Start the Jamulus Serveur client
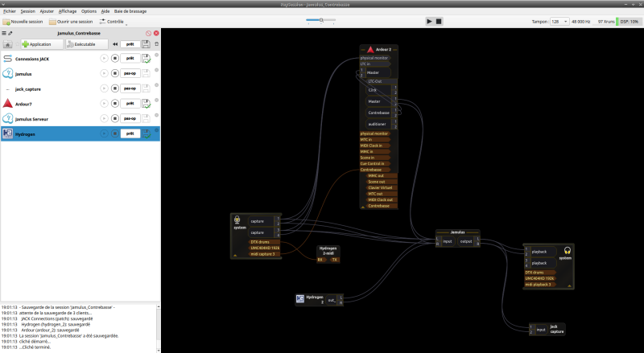644x353 pixels. click(103, 118)
